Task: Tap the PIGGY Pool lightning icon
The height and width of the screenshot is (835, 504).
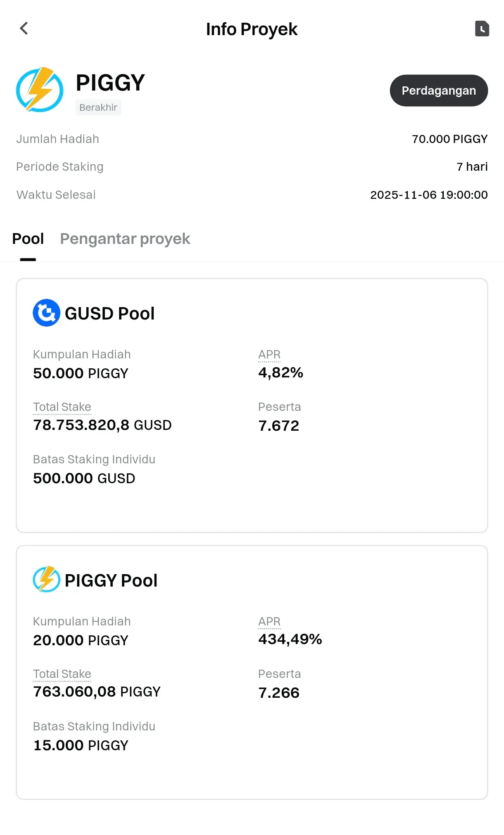Action: [x=46, y=579]
